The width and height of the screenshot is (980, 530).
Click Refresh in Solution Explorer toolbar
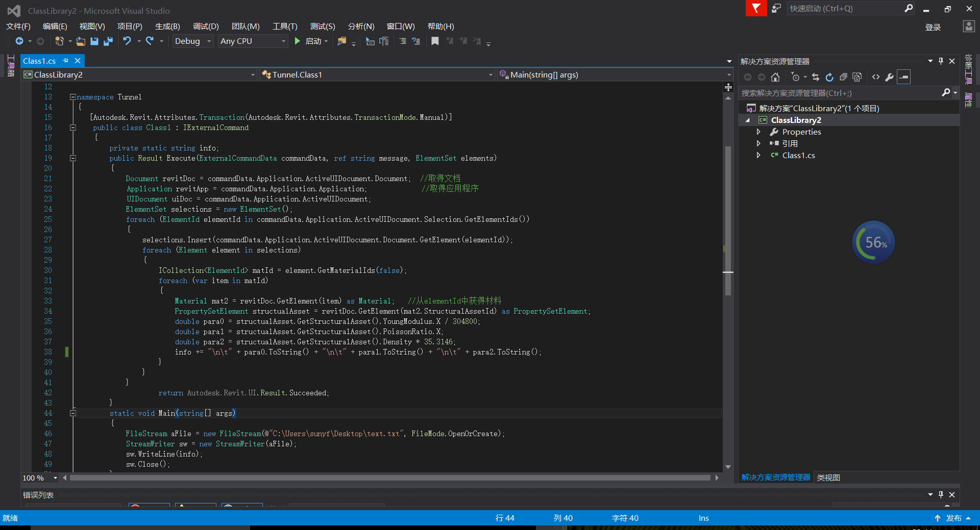point(829,77)
